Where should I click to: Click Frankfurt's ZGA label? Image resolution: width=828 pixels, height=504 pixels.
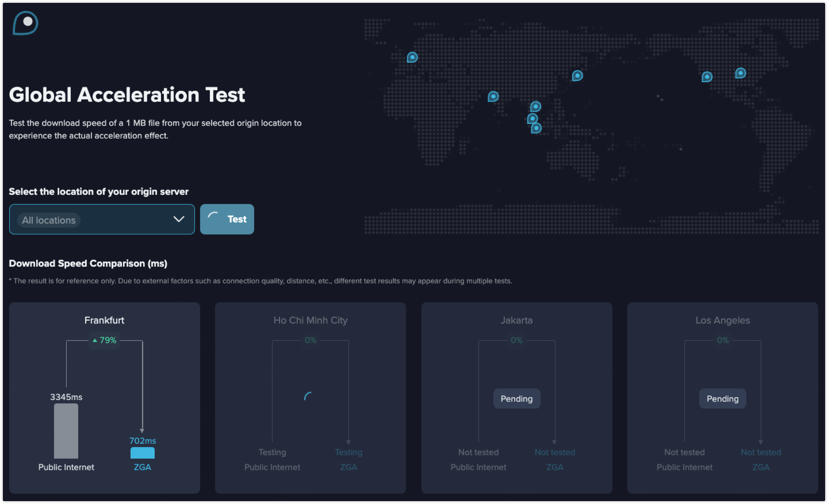pyautogui.click(x=143, y=467)
